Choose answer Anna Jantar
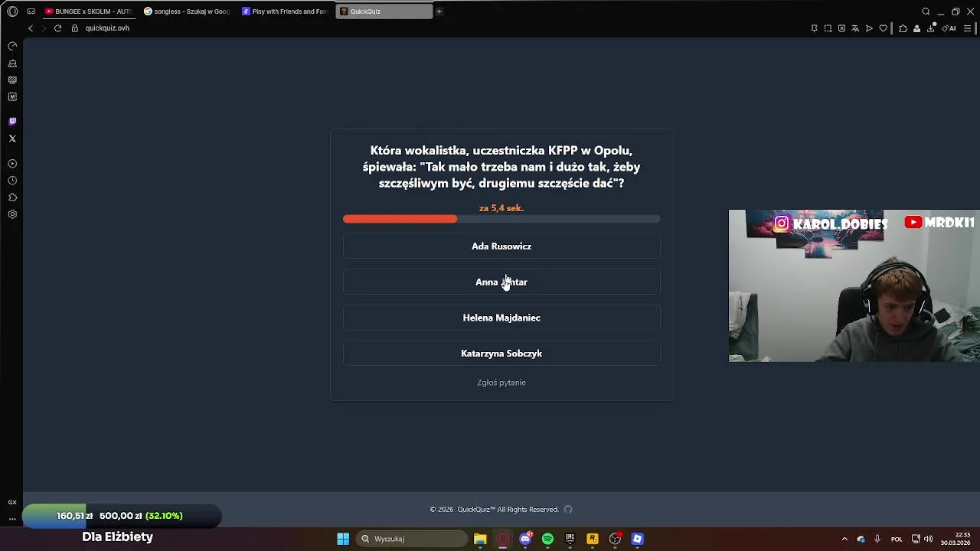 501,282
